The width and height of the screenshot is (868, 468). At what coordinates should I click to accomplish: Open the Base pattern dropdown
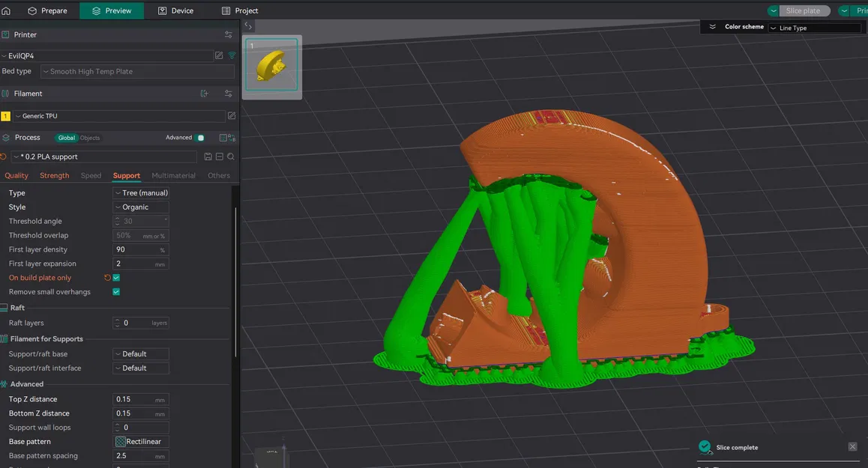pos(141,442)
